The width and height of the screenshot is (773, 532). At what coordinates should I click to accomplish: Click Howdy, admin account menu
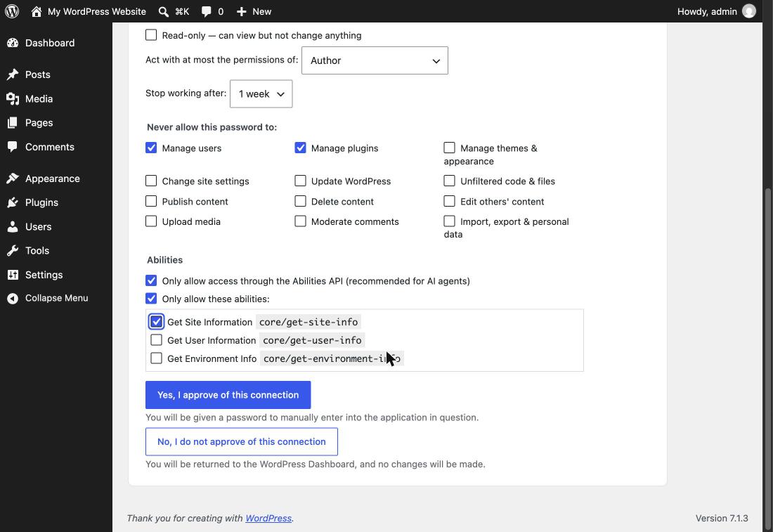pyautogui.click(x=716, y=11)
